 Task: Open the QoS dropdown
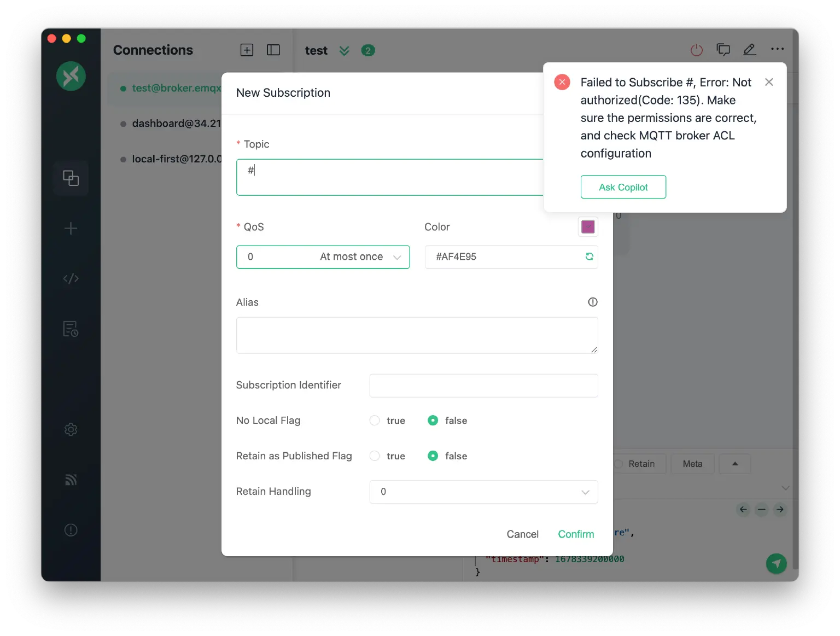click(323, 257)
